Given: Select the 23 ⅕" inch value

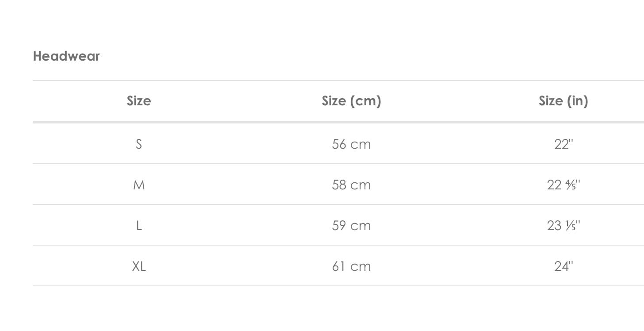Looking at the screenshot, I should click(x=563, y=226).
